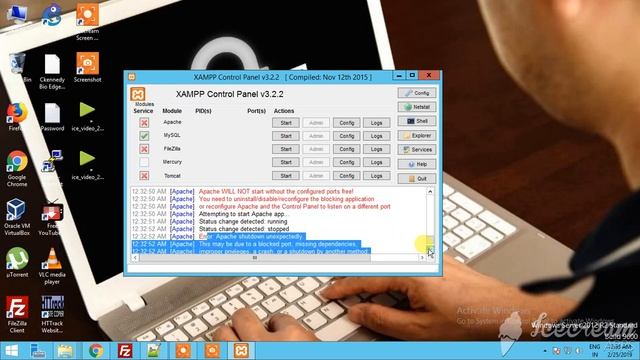Open Config for the Mercury module
Viewport: 640px width, 360px height.
347,162
